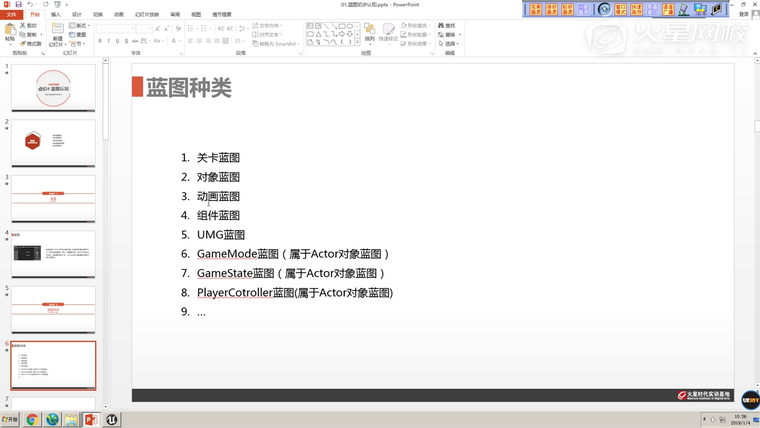
Task: Open the slide Layout (版式) dropdown
Action: [80, 26]
